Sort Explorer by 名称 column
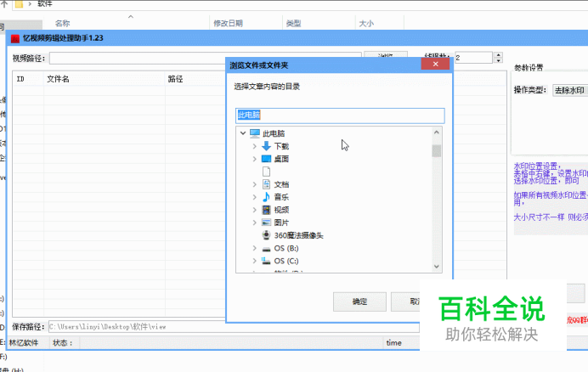This screenshot has height=372, width=588. [x=63, y=23]
